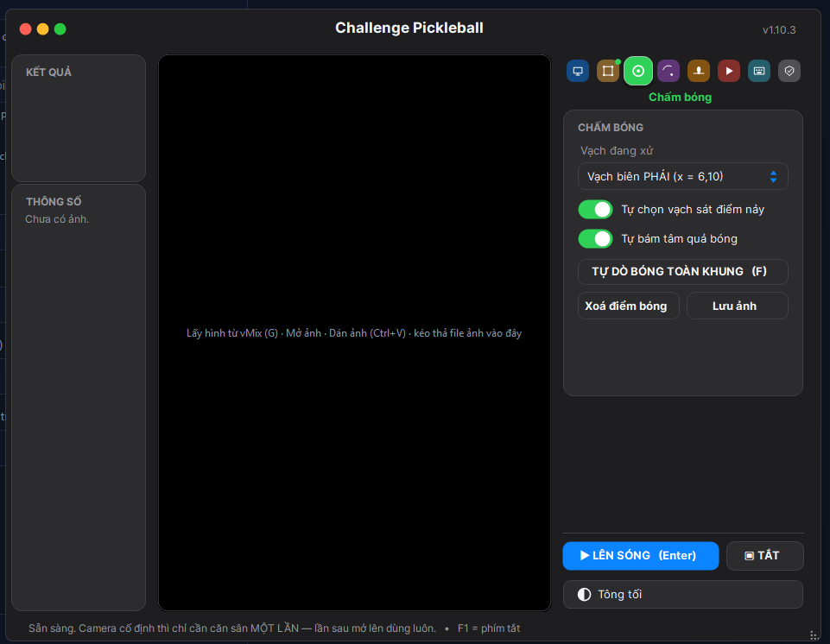Click the 'Chưa có ảnh.' text
830x644 pixels.
click(x=57, y=219)
